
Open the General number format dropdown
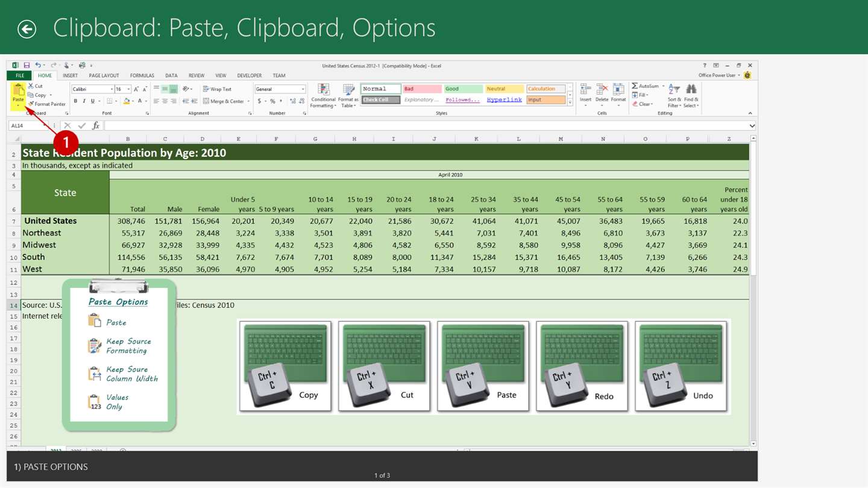click(303, 89)
